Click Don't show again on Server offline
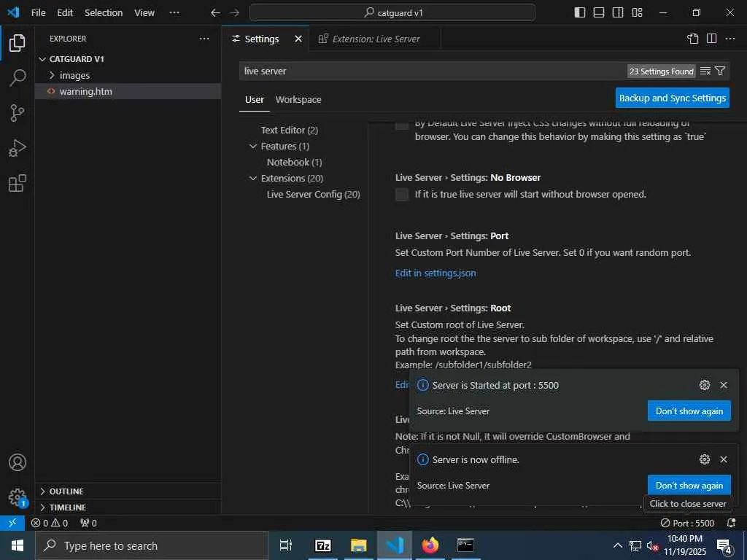This screenshot has width=747, height=560. click(689, 485)
